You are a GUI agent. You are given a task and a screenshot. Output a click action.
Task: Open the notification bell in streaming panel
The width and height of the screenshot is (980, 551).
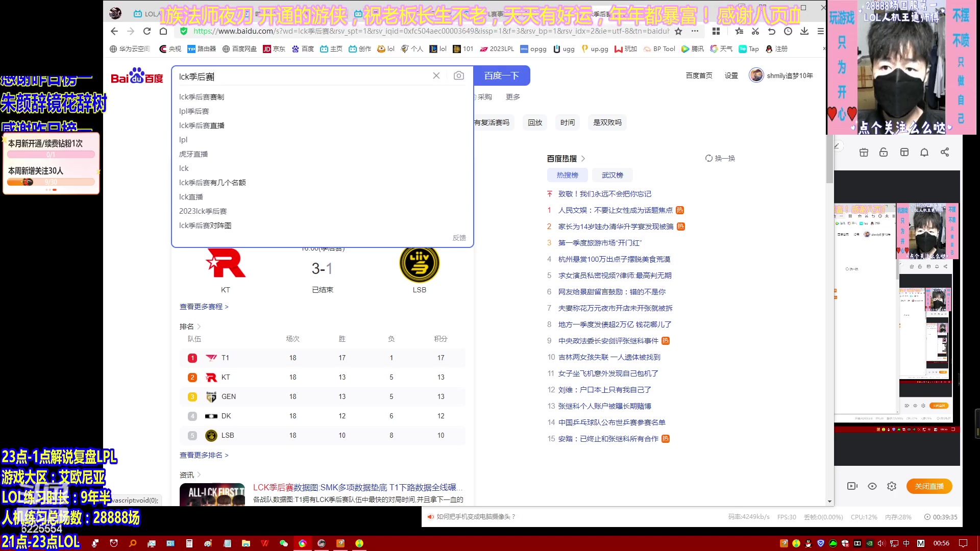(x=924, y=152)
